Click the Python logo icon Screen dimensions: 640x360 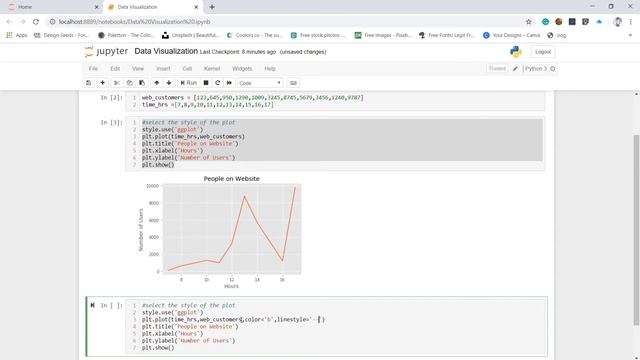pos(516,51)
